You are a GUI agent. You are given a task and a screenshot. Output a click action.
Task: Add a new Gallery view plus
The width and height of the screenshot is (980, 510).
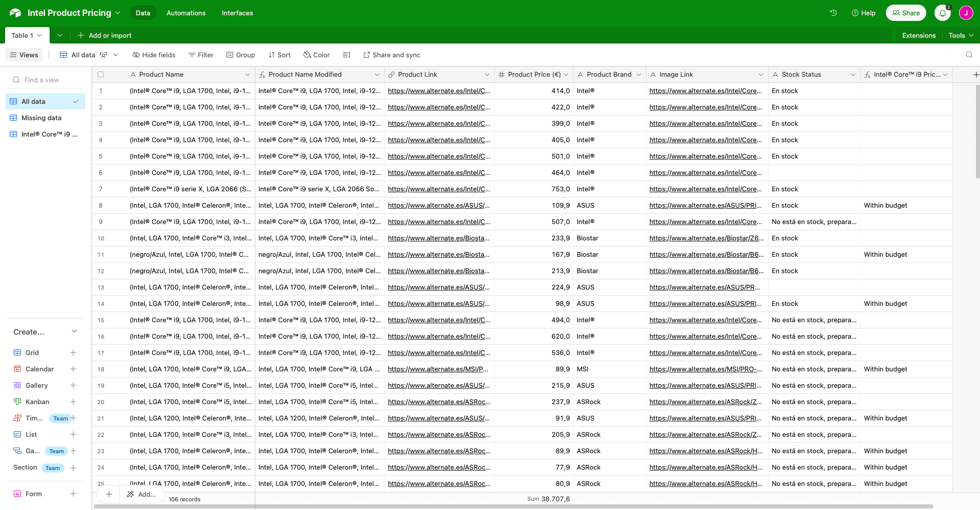(73, 385)
